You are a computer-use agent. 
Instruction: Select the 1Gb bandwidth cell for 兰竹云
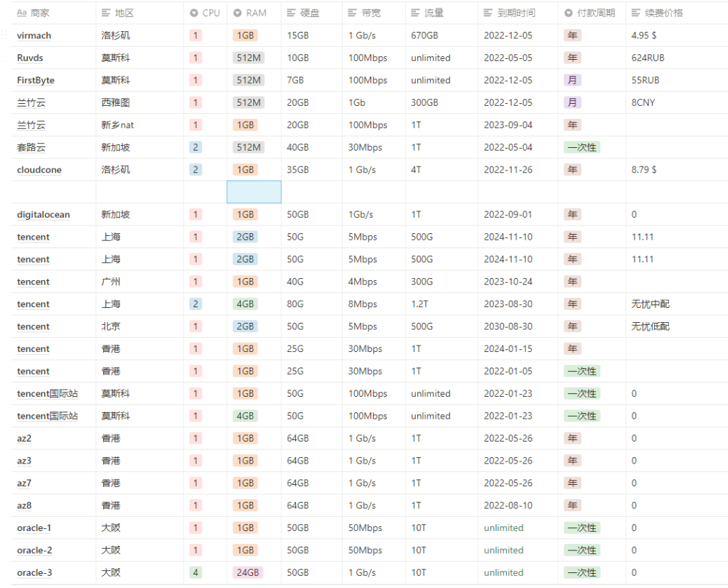click(x=374, y=102)
